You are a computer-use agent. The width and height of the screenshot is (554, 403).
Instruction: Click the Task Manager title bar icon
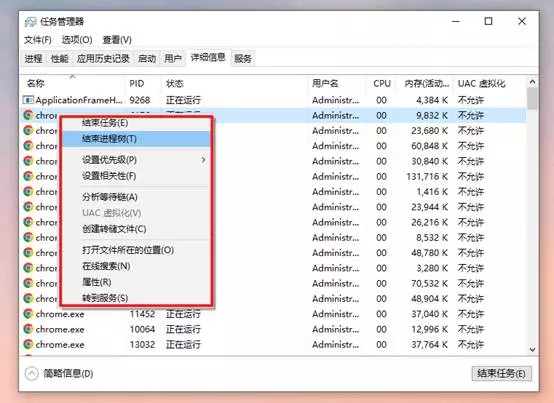tap(30, 22)
